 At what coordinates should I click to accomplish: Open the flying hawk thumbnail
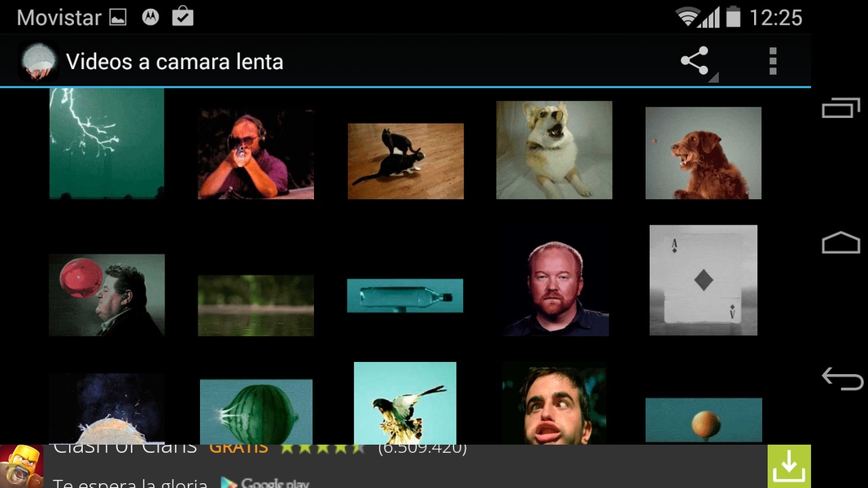[x=405, y=403]
